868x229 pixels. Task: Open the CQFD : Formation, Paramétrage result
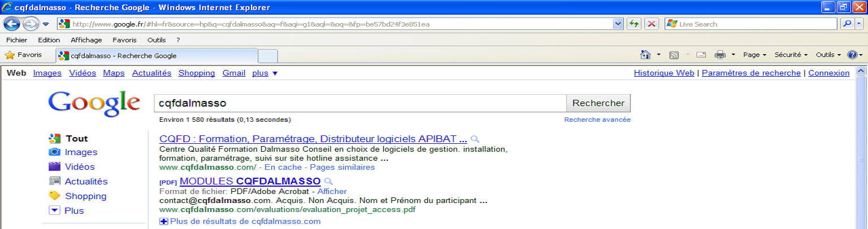pyautogui.click(x=313, y=139)
